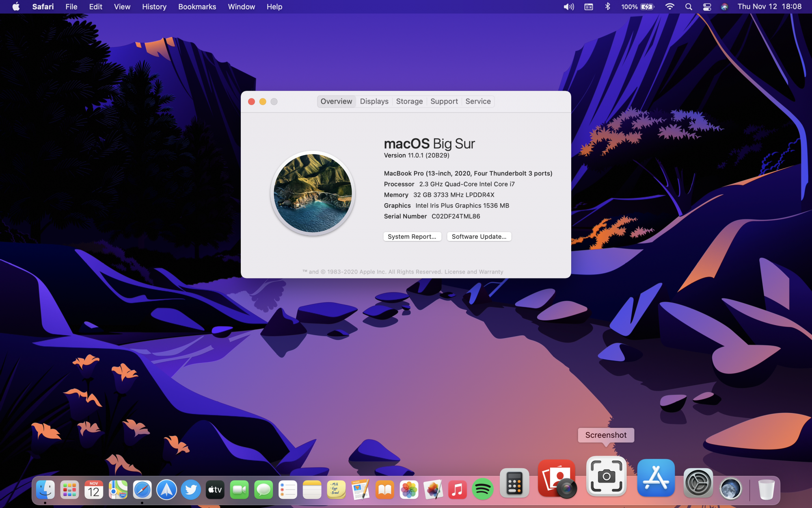
Task: Open Photo Booth from the Dock
Action: pos(557,478)
